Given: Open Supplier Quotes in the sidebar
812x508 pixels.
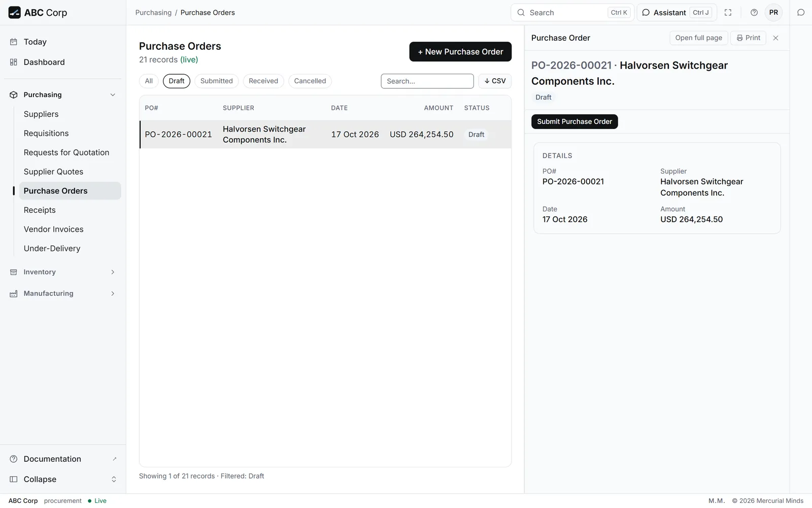Looking at the screenshot, I should (70, 172).
